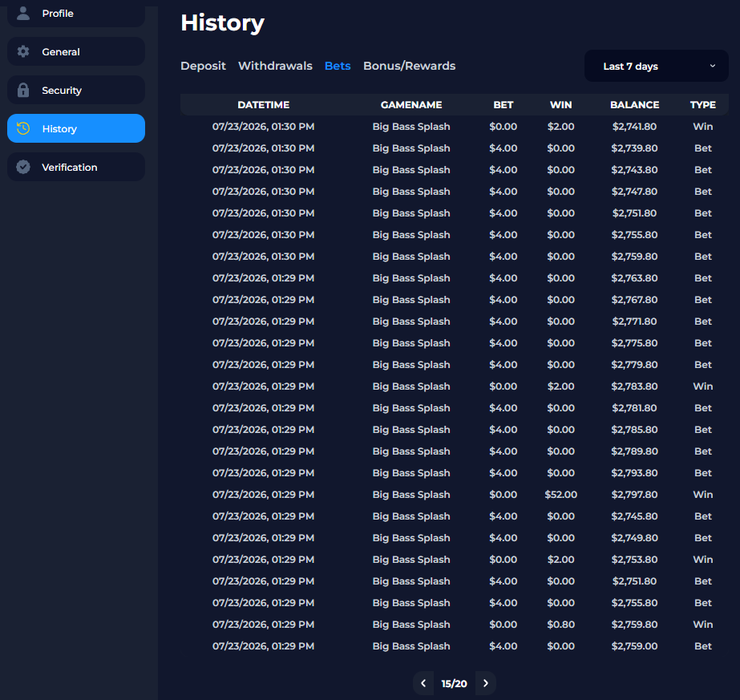Expand date range chevron arrow
The width and height of the screenshot is (740, 700).
[x=713, y=66]
